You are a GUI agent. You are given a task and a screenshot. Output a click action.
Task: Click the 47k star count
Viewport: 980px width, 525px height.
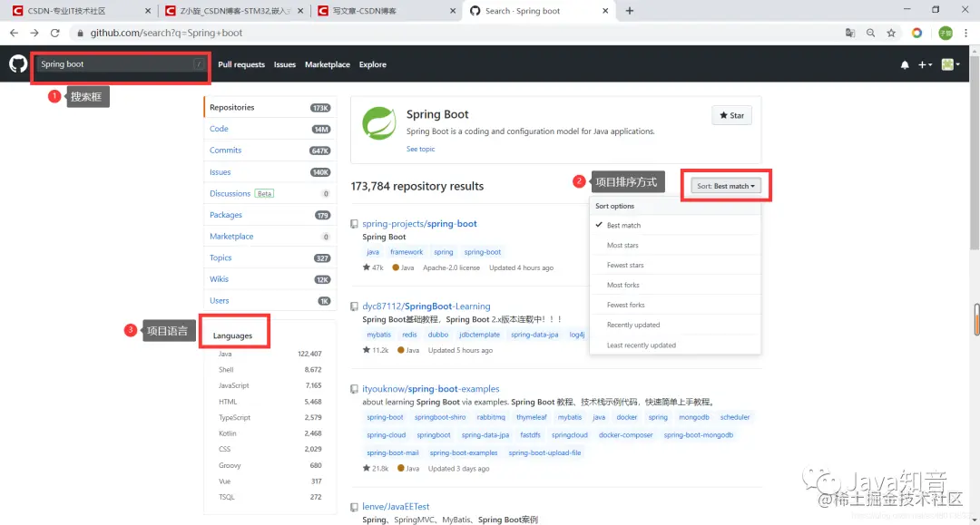click(x=373, y=267)
